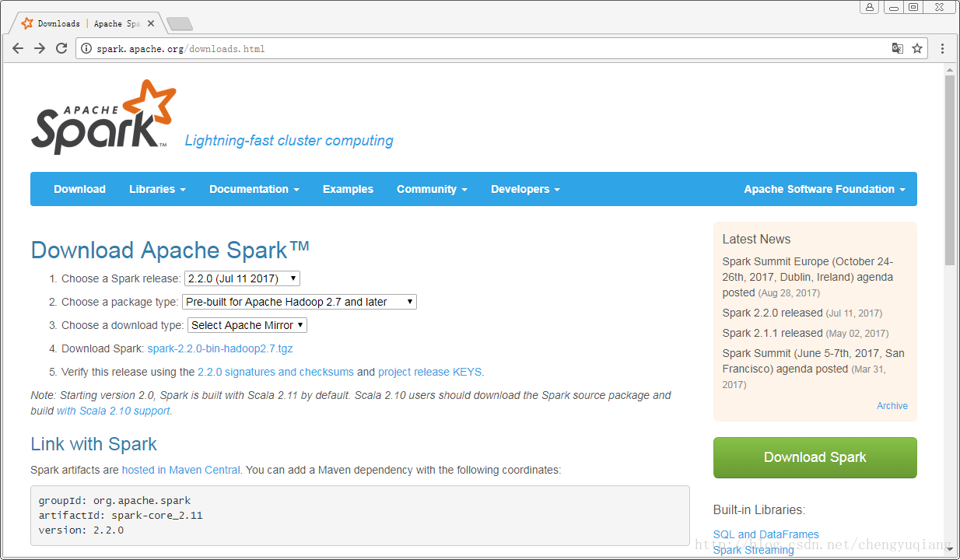This screenshot has height=560, width=960.
Task: Click the Lightning-fast cluster computing tagline
Action: pyautogui.click(x=289, y=141)
